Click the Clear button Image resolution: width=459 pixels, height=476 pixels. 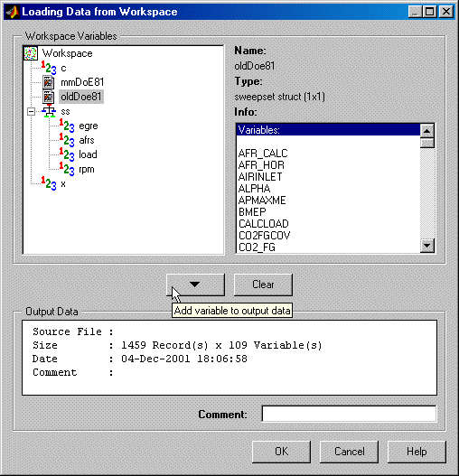[x=263, y=285]
